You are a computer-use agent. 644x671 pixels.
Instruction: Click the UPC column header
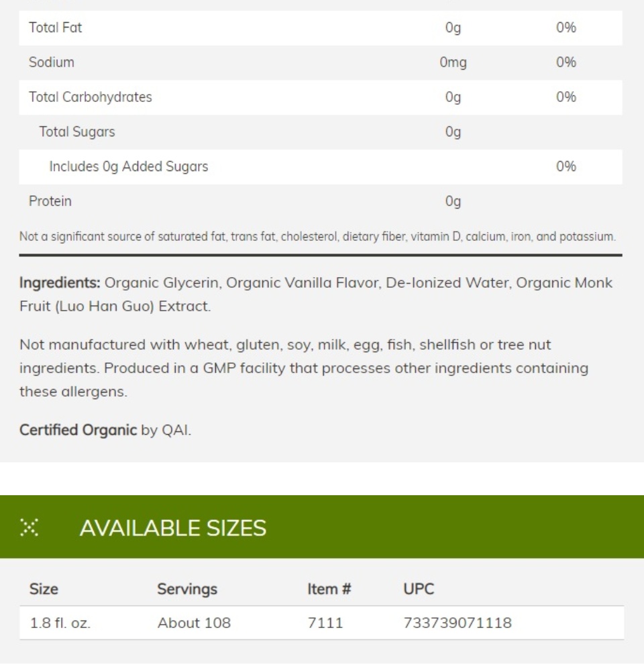419,589
